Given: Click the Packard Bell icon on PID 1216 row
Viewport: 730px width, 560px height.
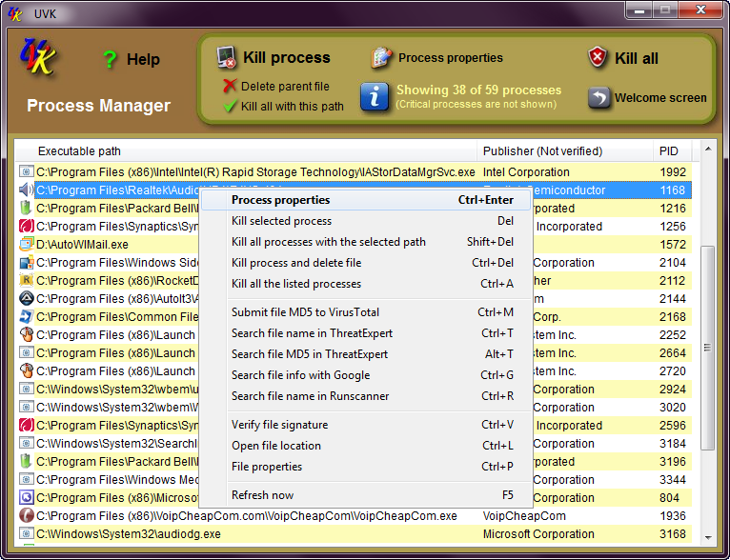Looking at the screenshot, I should (26, 208).
